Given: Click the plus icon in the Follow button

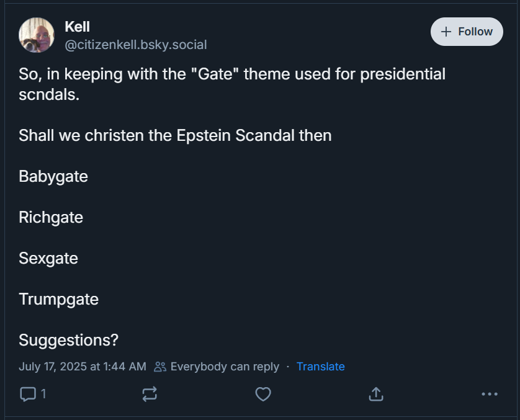Looking at the screenshot, I should click(445, 32).
